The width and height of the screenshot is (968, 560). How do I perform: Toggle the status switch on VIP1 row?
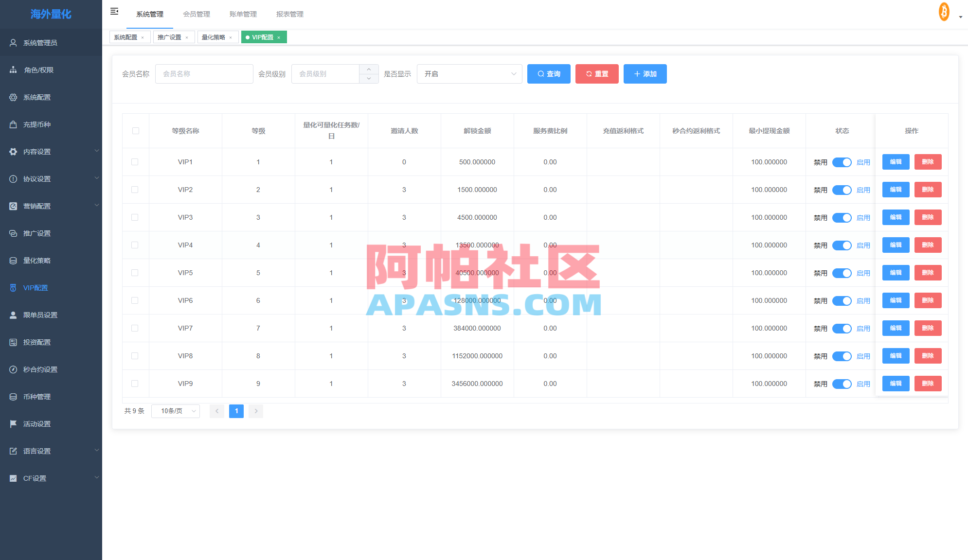(x=842, y=162)
